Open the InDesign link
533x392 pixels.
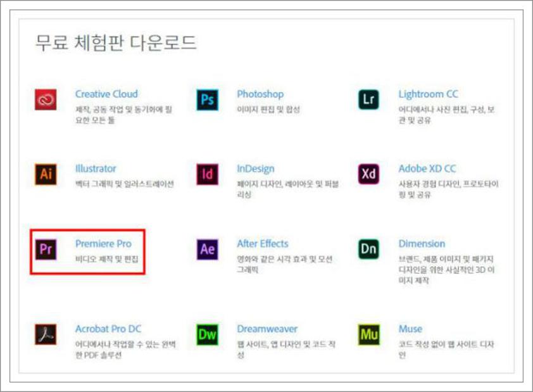click(x=256, y=169)
